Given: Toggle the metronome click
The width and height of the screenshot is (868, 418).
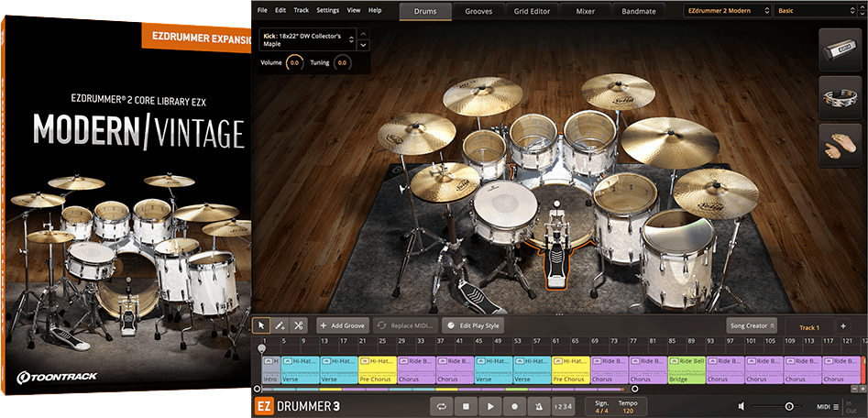Looking at the screenshot, I should [539, 406].
